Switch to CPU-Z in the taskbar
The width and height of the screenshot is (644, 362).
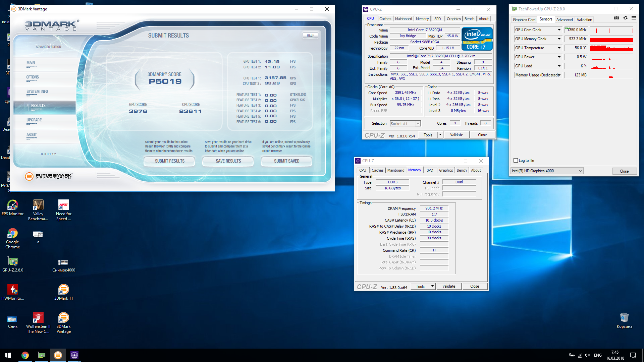coord(74,355)
